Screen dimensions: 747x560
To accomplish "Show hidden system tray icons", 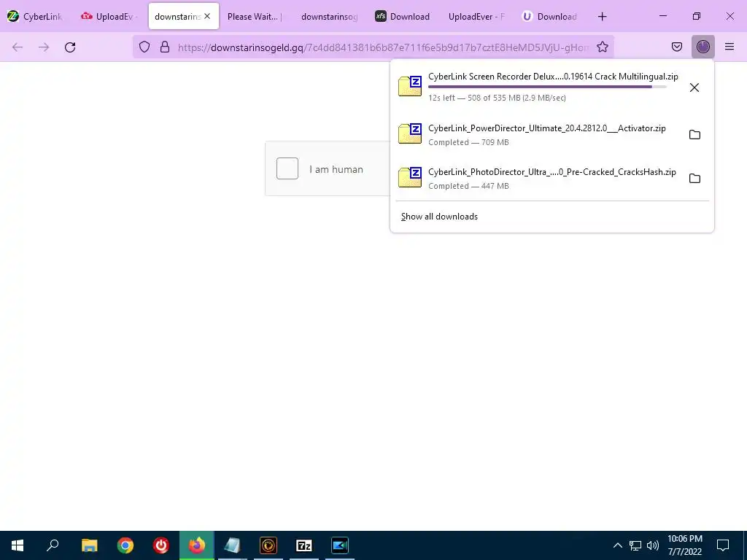I will tap(617, 545).
